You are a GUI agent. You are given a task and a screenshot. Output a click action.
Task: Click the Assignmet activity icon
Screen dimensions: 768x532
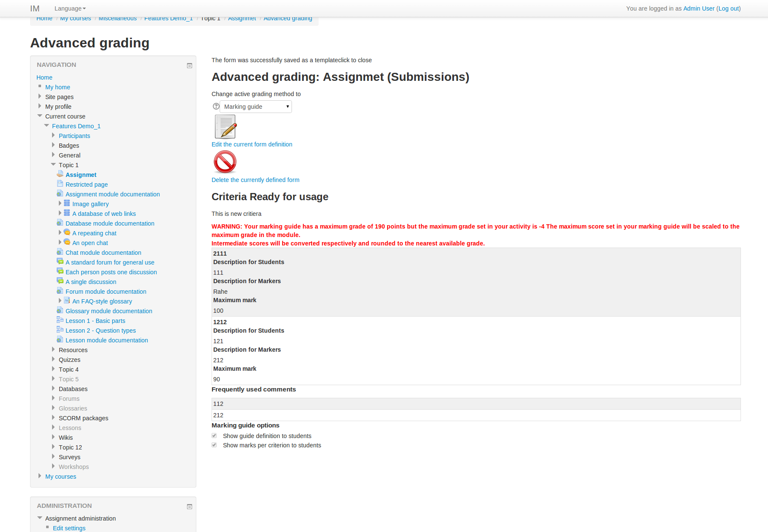tap(60, 174)
